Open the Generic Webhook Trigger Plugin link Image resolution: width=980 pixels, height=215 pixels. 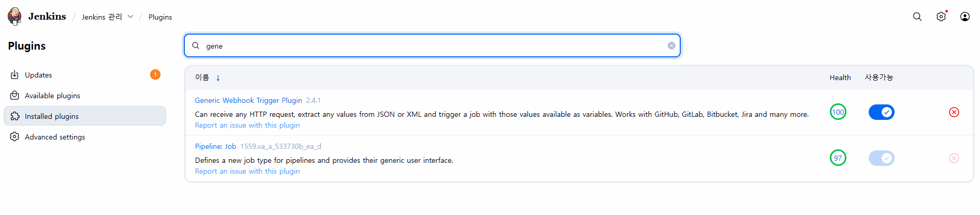pyautogui.click(x=248, y=100)
